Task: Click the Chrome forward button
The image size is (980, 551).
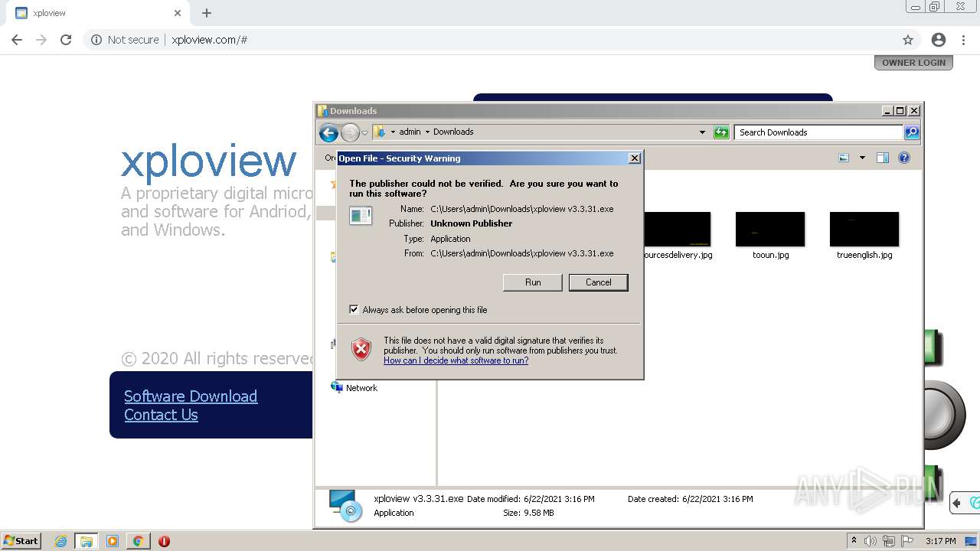Action: [41, 40]
